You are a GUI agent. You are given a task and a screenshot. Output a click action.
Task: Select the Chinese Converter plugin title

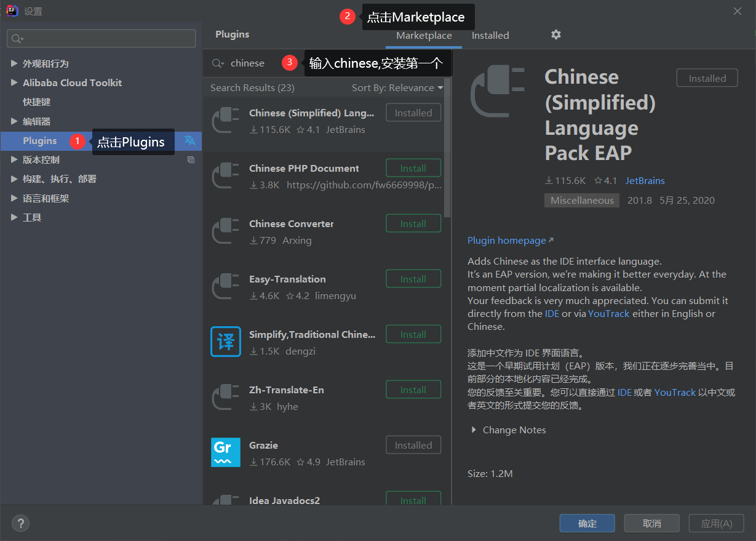(291, 223)
